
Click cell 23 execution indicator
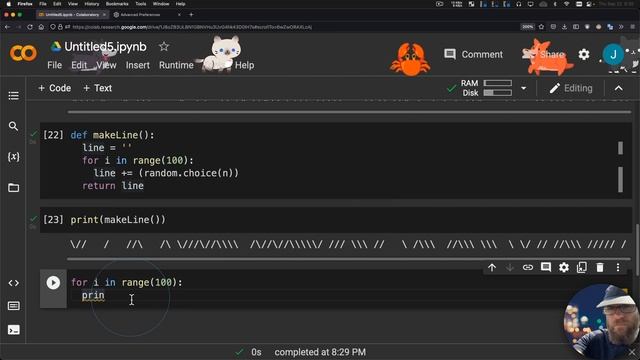pos(53,220)
